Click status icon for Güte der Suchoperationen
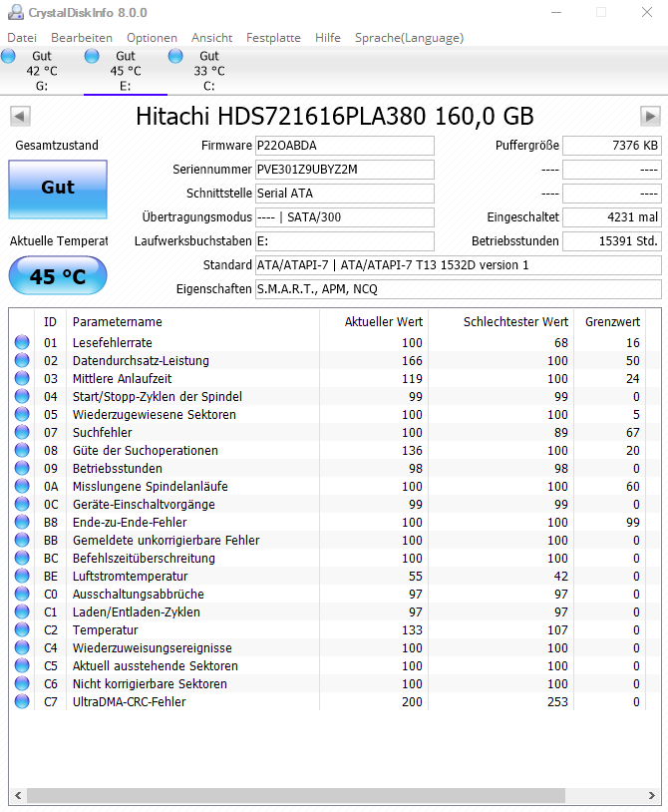668x812 pixels. 22,450
